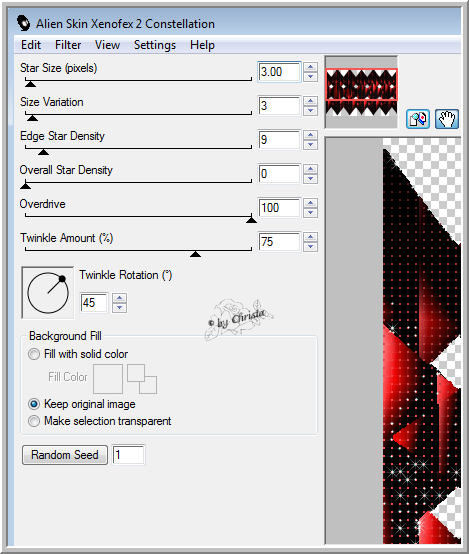Increase Twinkle Rotation with the up arrow
Viewport: 469px width, 554px height.
tap(119, 299)
